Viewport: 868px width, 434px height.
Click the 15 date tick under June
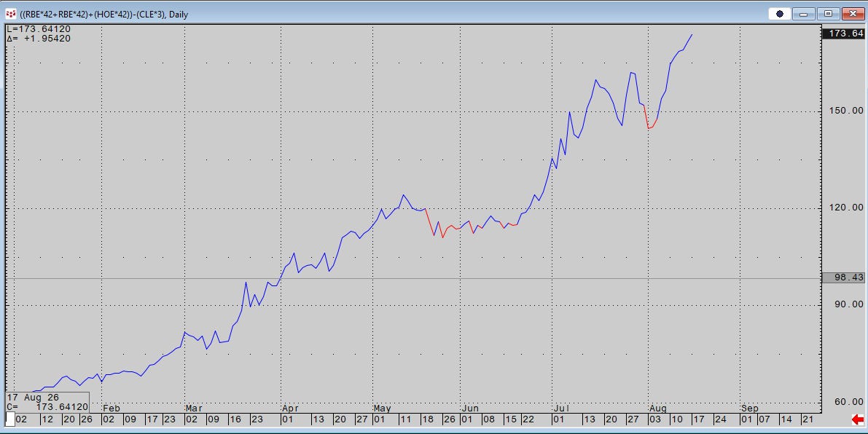[510, 419]
